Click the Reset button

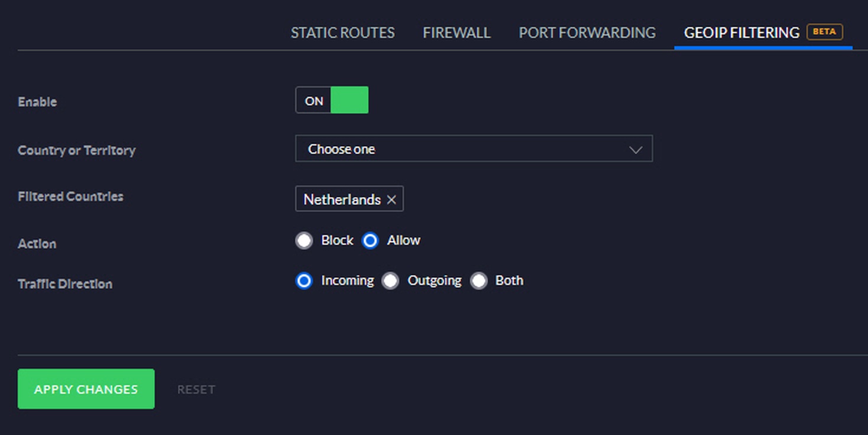tap(196, 389)
